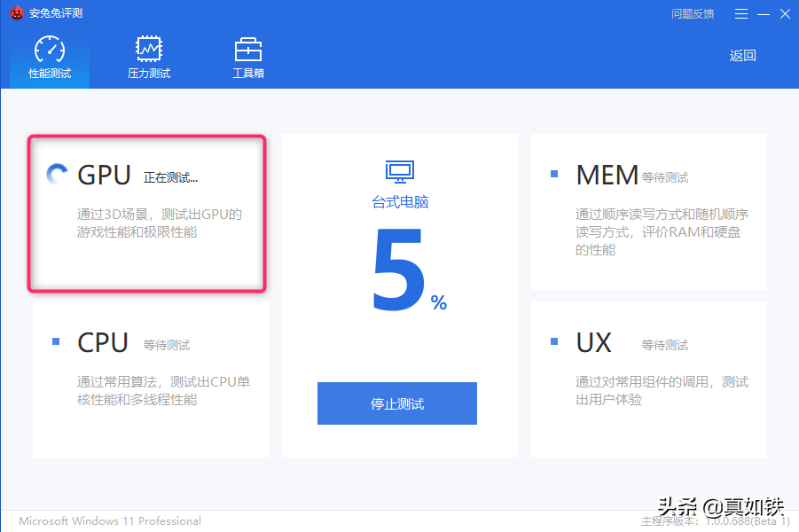Open the hamburger menu icon
The width and height of the screenshot is (799, 532).
coord(741,14)
